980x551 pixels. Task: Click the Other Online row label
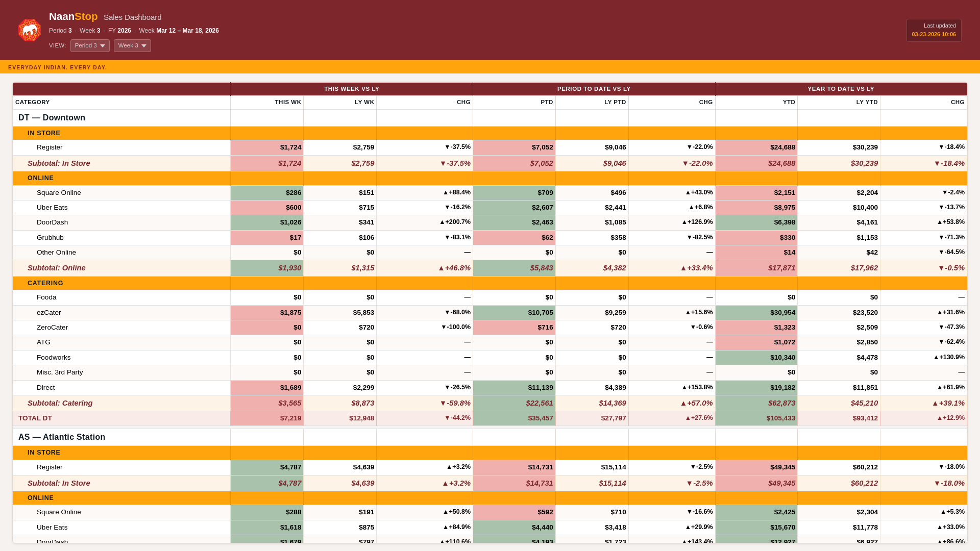coord(56,253)
